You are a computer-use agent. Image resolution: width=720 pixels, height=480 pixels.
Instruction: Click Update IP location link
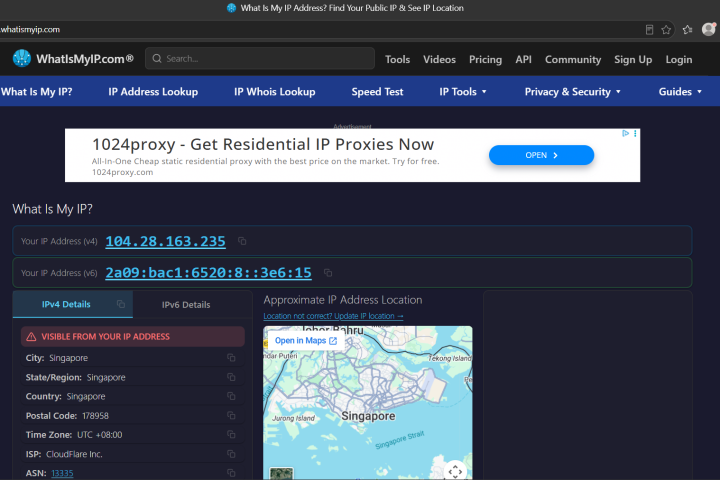[333, 316]
